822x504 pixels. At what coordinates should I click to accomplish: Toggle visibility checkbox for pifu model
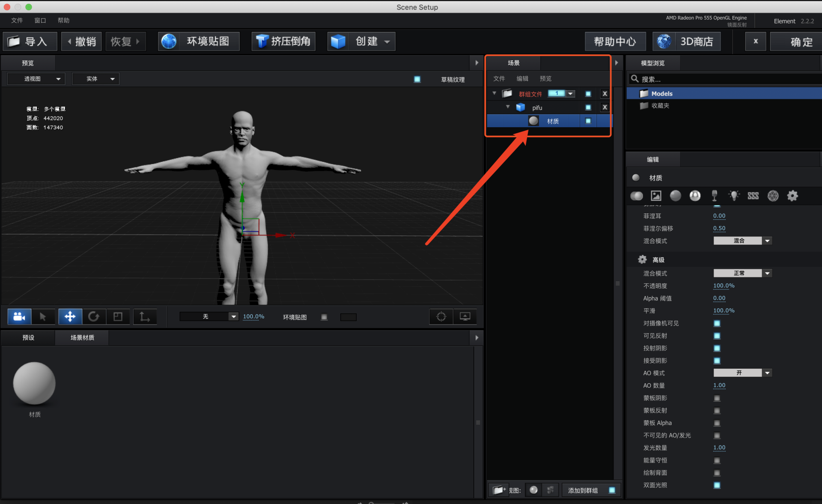[x=588, y=107]
